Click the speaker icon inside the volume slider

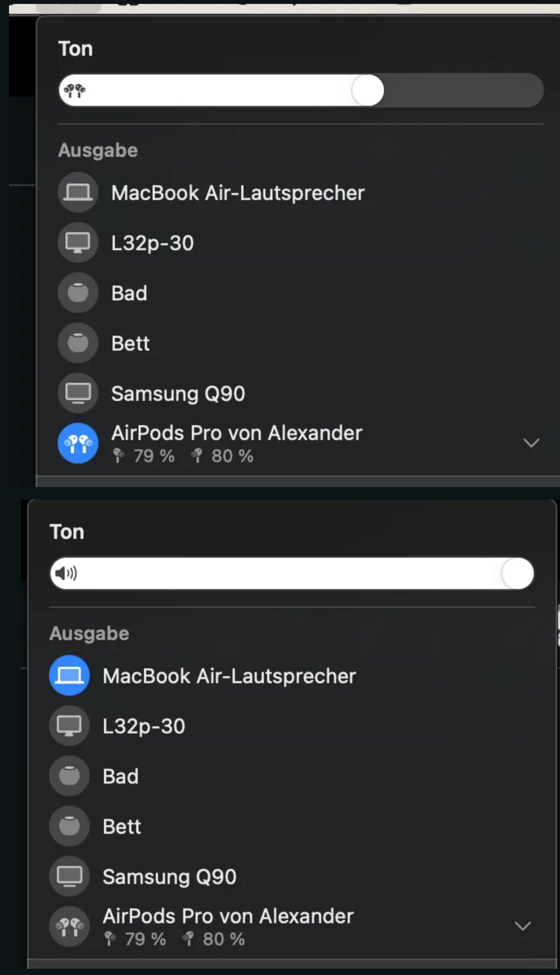point(66,573)
